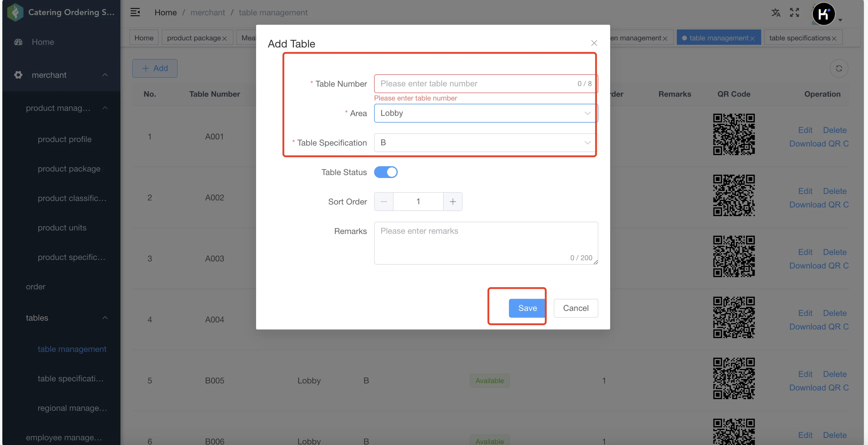Viewport: 868px width, 445px height.
Task: Decrease sort order with minus icon
Action: tap(384, 202)
